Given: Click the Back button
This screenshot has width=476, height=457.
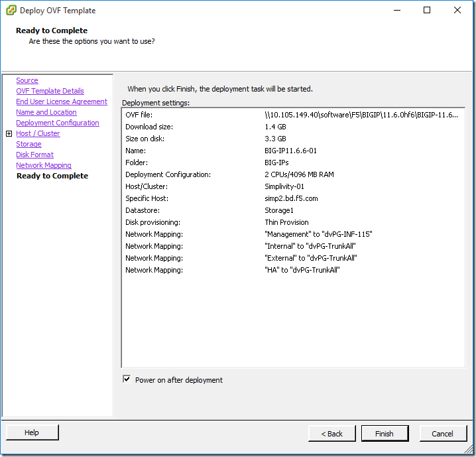Looking at the screenshot, I should point(332,434).
